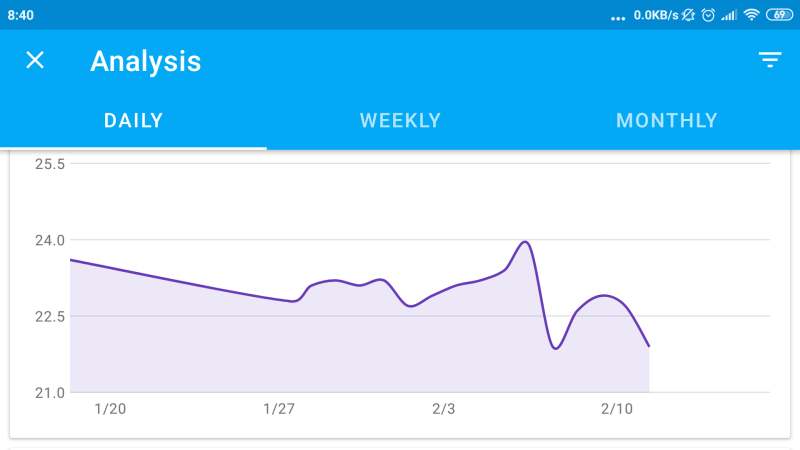
Task: Tap the Wi-Fi status icon
Action: click(x=751, y=15)
